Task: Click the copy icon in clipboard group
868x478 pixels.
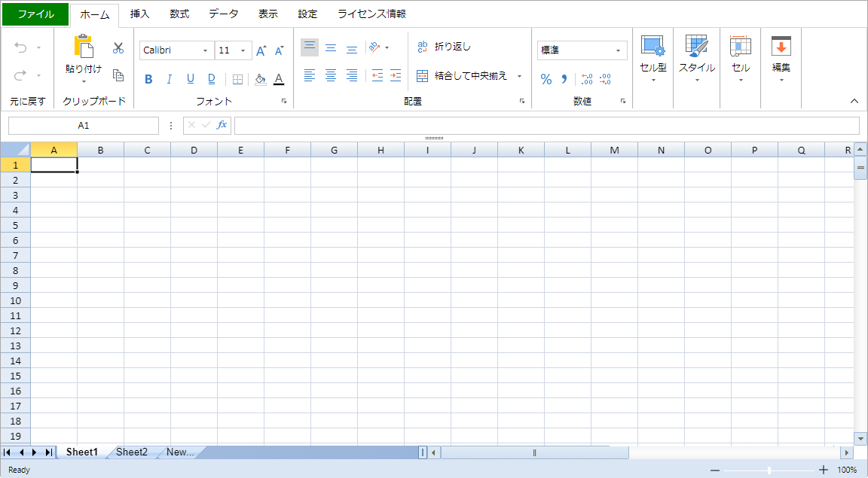Action: pyautogui.click(x=118, y=75)
